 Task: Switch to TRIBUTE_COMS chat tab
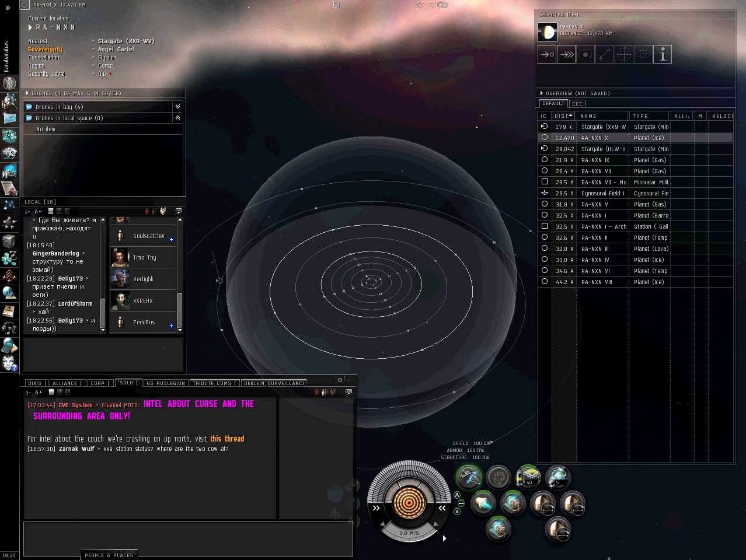[x=214, y=383]
